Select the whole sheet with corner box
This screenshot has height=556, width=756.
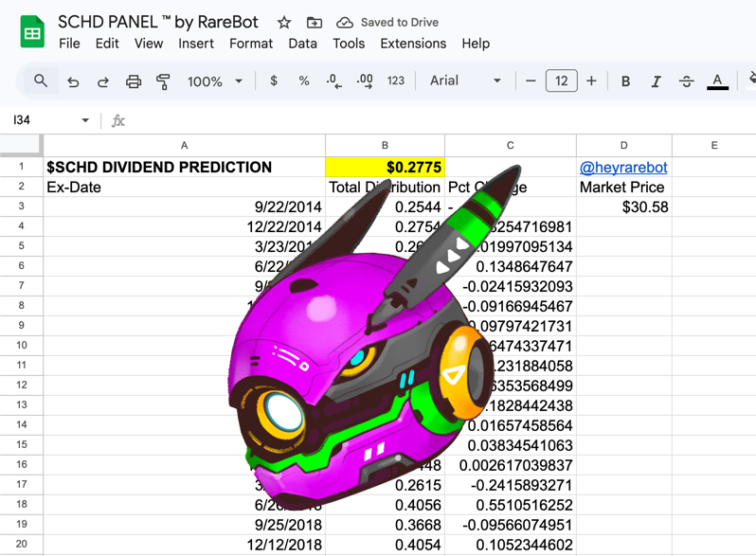coord(21,145)
